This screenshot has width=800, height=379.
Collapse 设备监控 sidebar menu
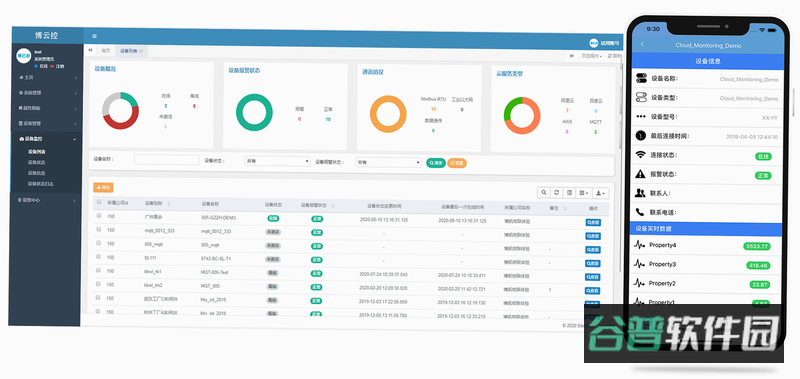(47, 139)
